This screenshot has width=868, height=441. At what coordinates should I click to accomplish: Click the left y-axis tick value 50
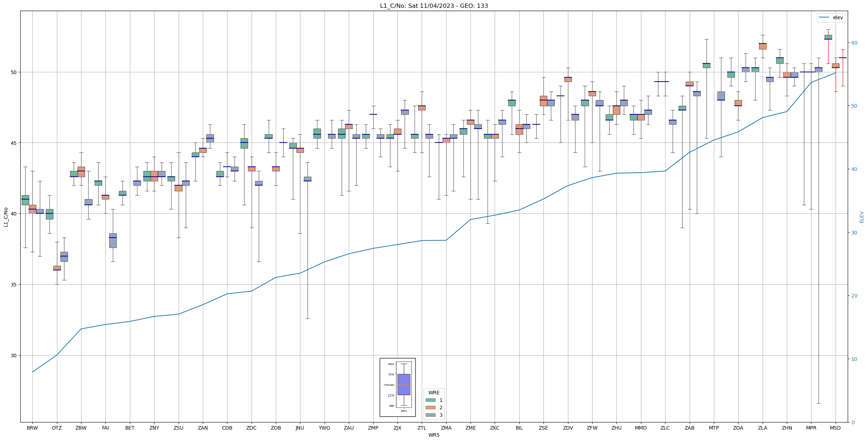click(14, 72)
